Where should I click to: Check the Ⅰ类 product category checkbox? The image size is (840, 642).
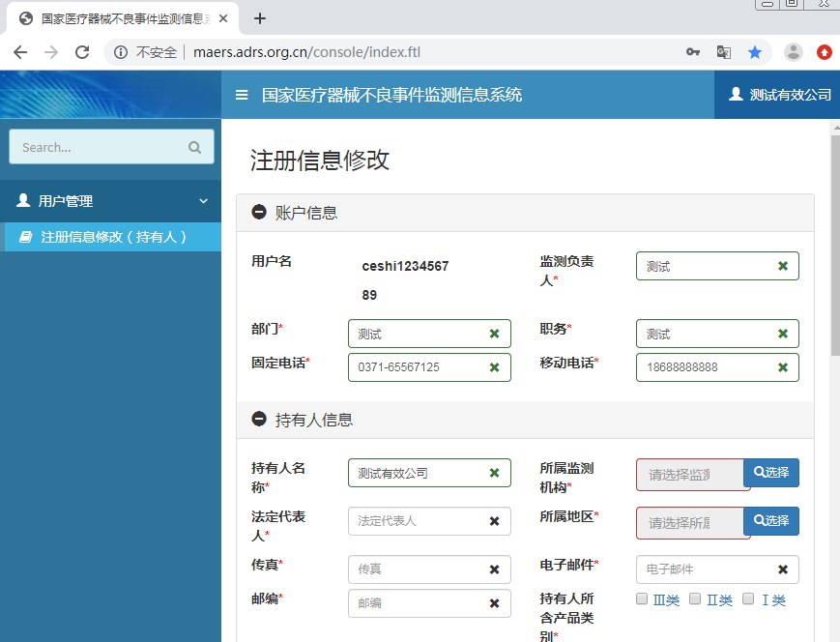(748, 599)
